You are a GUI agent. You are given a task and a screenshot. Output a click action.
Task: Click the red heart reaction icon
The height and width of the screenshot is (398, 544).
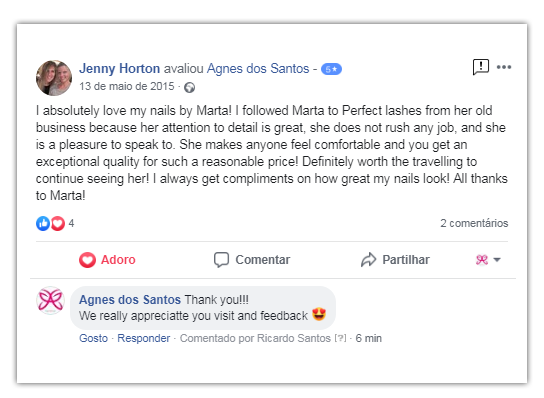58,223
